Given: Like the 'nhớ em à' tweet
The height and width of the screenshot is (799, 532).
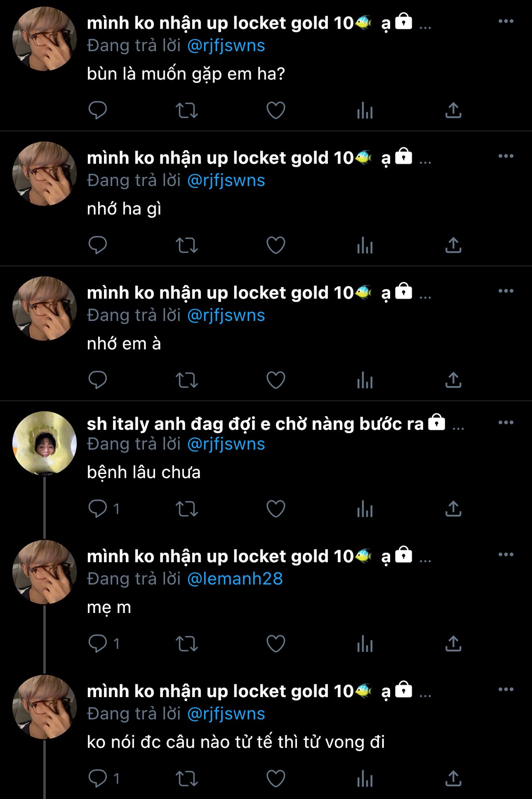Looking at the screenshot, I should [x=276, y=380].
